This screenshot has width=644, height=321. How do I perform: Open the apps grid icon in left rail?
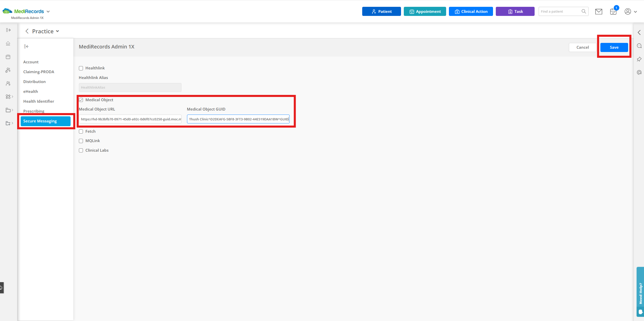coord(8,97)
